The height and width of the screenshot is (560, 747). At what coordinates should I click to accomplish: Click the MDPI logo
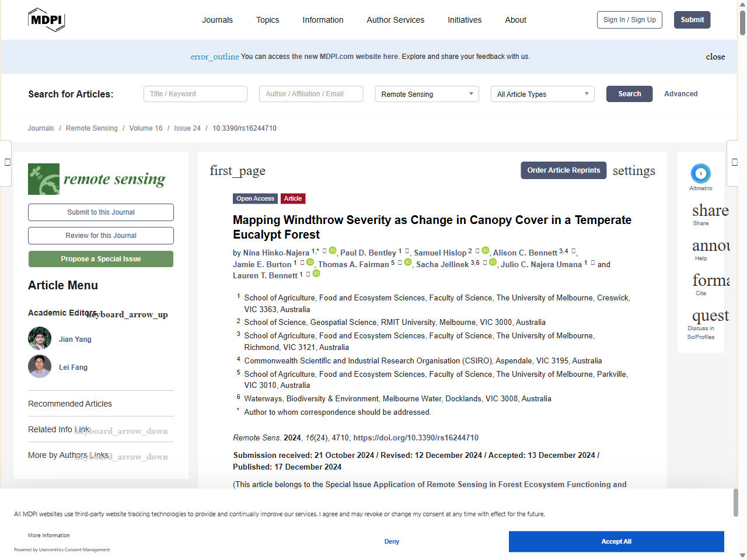(46, 20)
